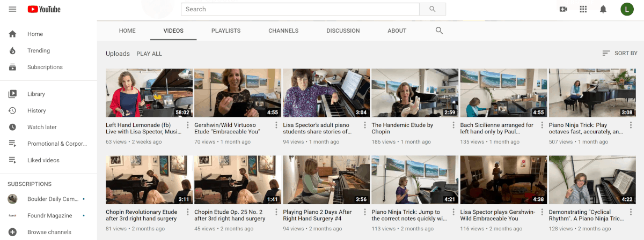
Task: Click PLAY ALL uploads
Action: click(149, 54)
